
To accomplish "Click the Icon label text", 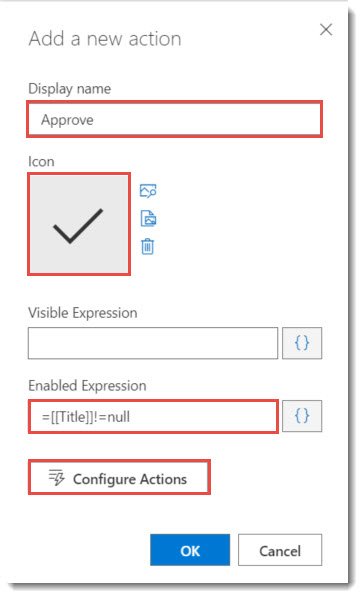I will point(41,161).
